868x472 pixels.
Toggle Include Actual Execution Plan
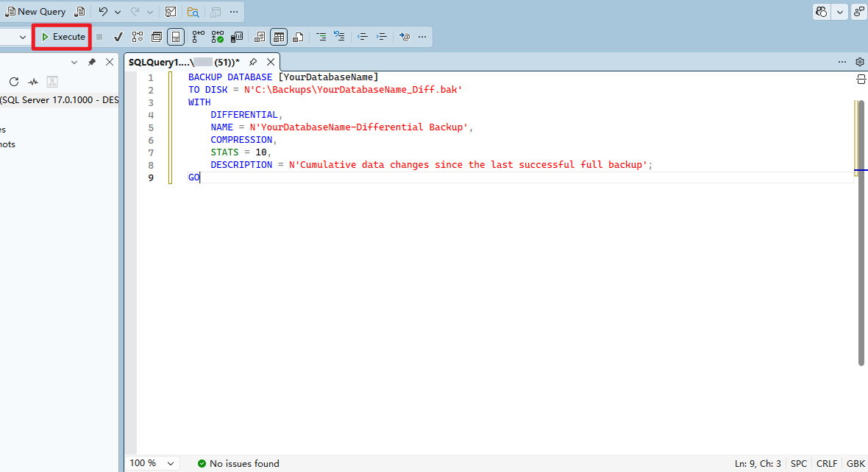point(198,37)
